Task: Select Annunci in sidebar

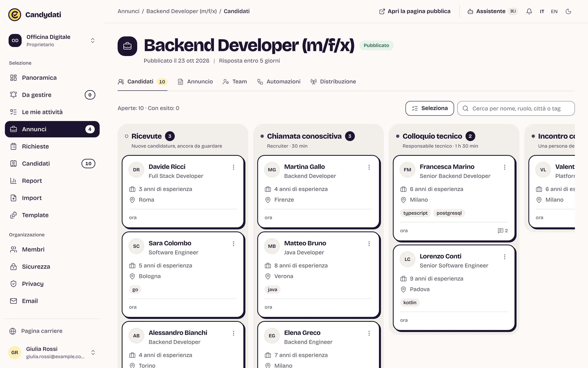Action: [x=52, y=129]
